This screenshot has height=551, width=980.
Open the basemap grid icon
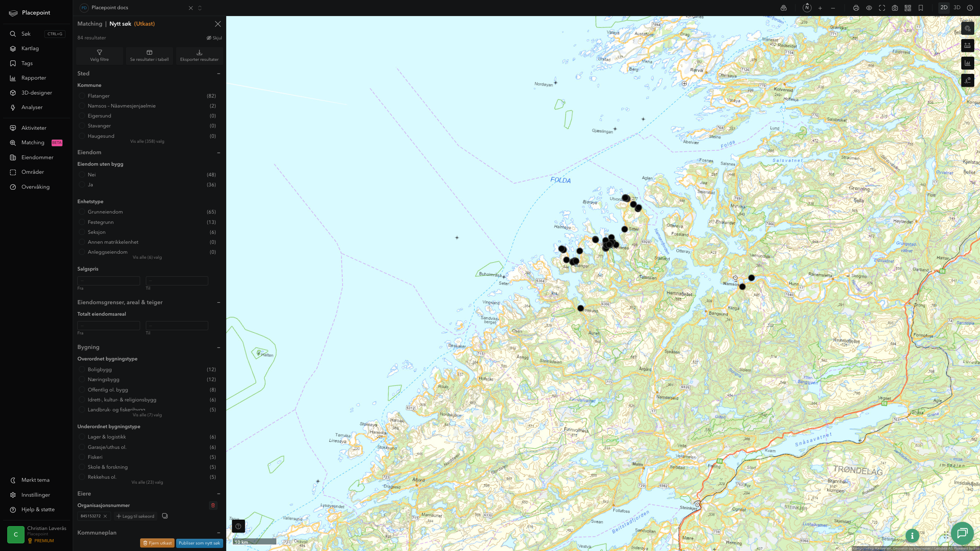click(x=908, y=8)
